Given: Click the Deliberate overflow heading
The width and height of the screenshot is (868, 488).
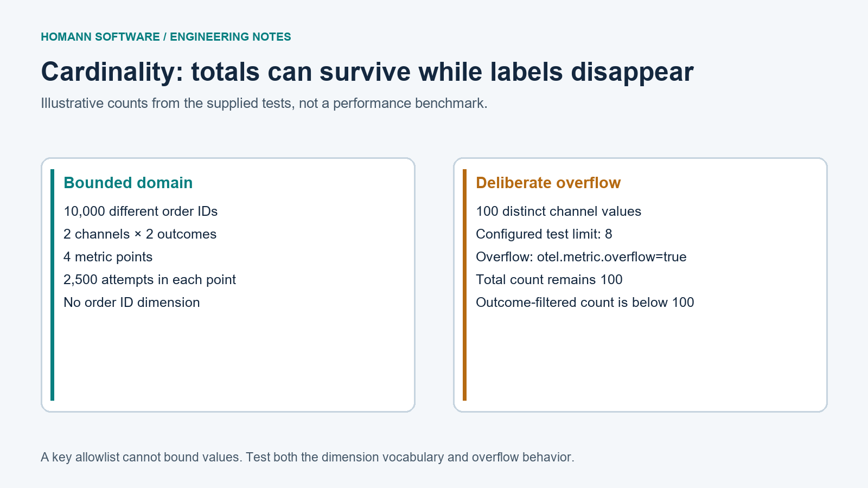Looking at the screenshot, I should pos(548,183).
